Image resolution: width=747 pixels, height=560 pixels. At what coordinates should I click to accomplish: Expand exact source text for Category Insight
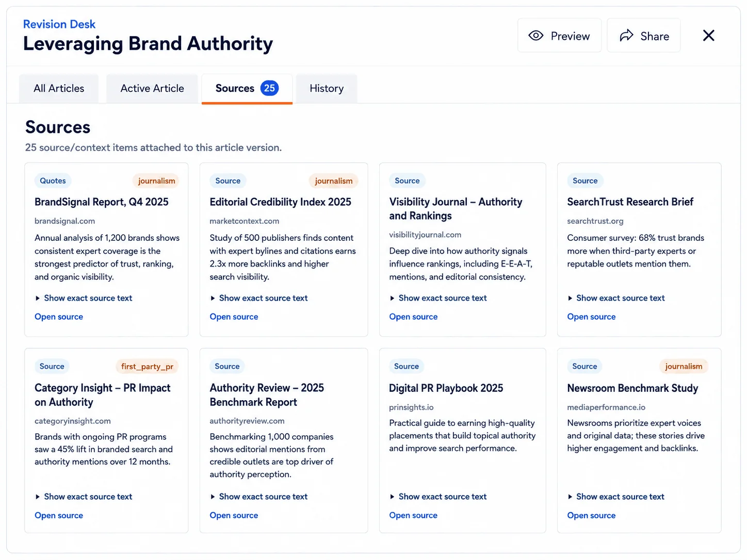pyautogui.click(x=84, y=497)
